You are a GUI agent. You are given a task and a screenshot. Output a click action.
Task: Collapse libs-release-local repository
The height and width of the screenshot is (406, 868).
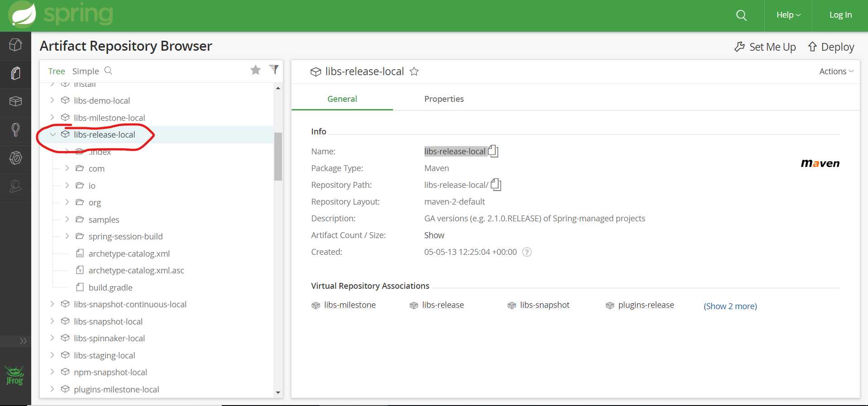coord(53,134)
